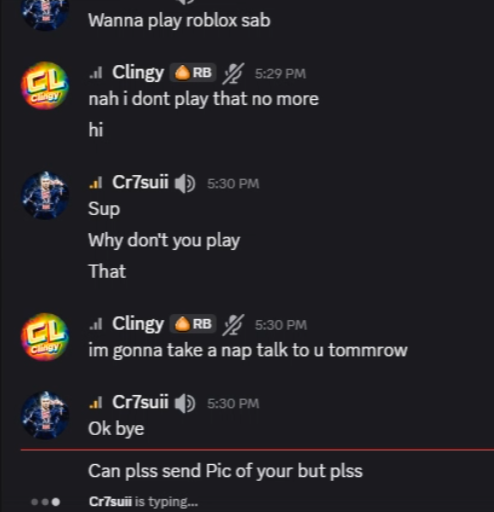Open Clingy's avatar beside the 5:29 PM message
The height and width of the screenshot is (512, 494).
point(45,85)
